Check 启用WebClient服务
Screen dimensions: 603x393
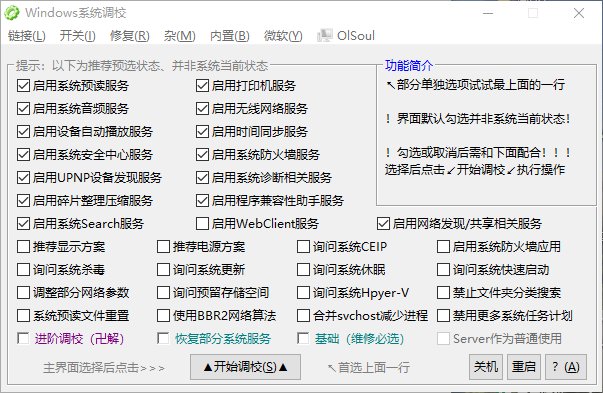[202, 223]
